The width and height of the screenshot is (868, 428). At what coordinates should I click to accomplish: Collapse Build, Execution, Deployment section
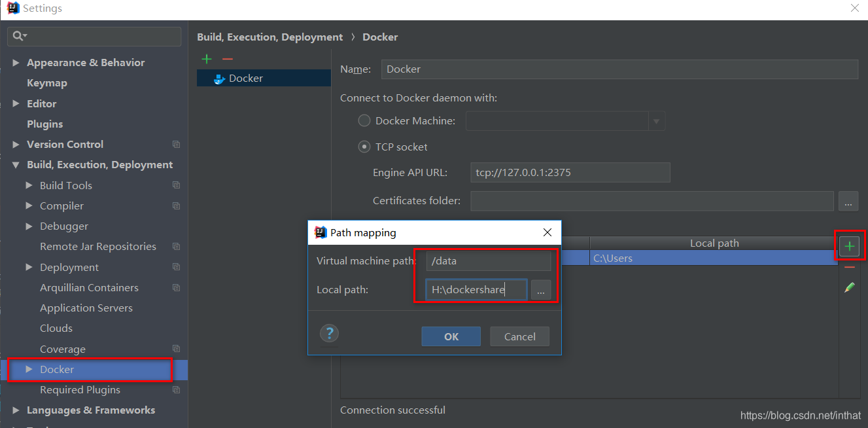coord(16,165)
